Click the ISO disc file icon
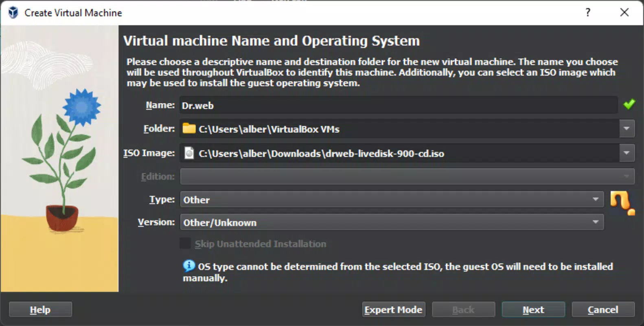This screenshot has width=644, height=326. (189, 153)
